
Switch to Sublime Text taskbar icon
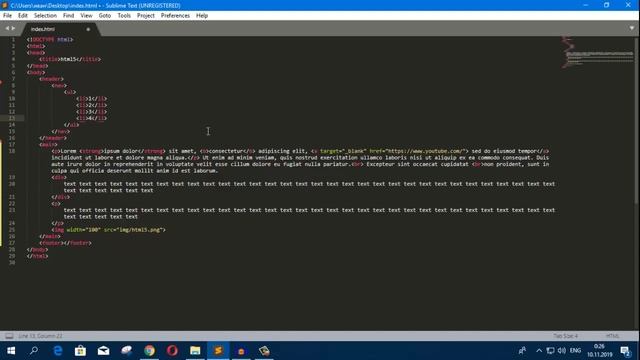[218, 351]
